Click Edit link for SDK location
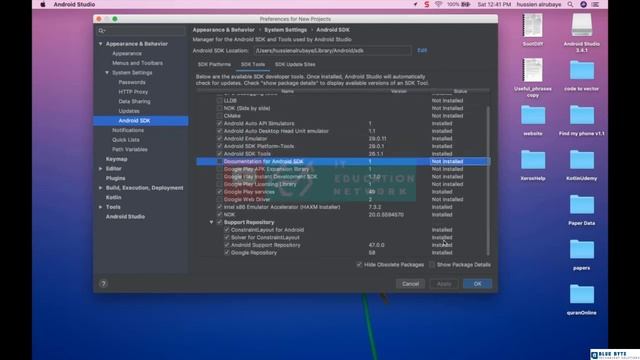Viewport: 640px width, 360px height. (422, 50)
